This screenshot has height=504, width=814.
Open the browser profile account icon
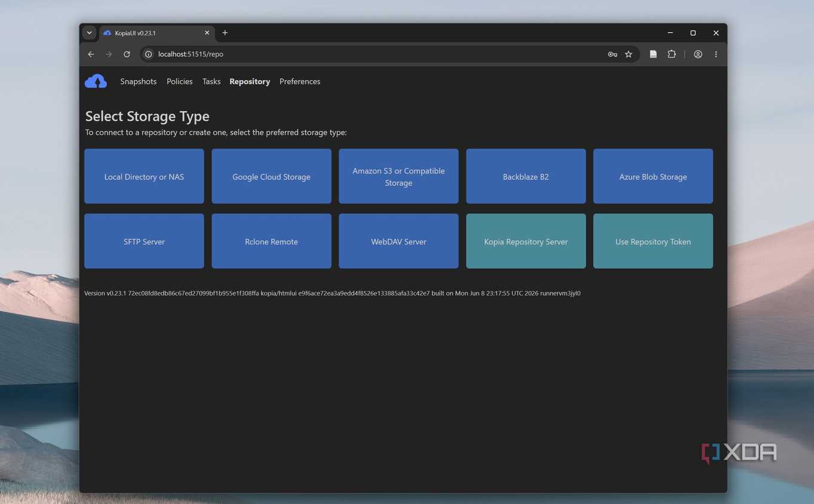(x=698, y=54)
